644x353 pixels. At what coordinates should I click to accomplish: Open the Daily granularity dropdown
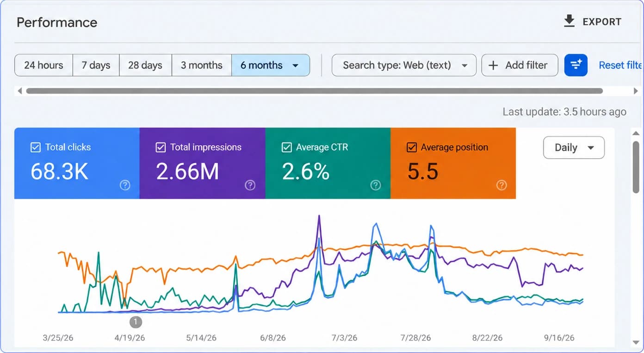[x=574, y=148]
